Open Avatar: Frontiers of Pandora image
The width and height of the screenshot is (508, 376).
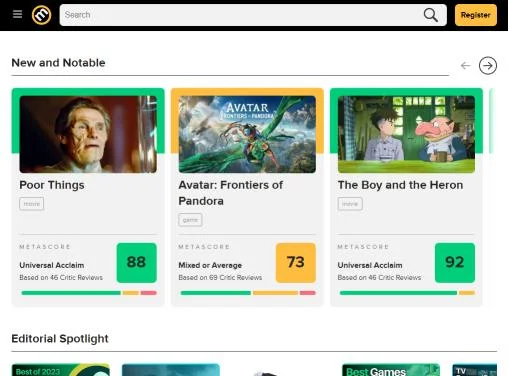247,134
